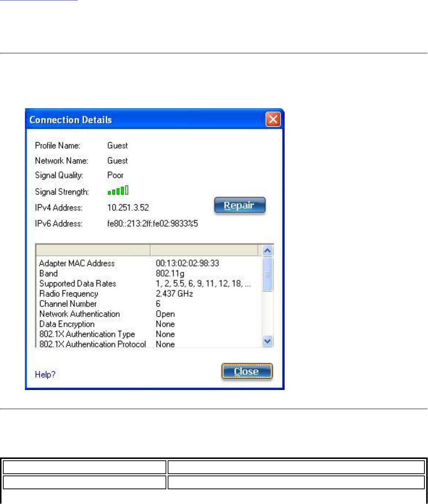Close the Connection Details dialog via red X
The width and height of the screenshot is (428, 504).
pos(273,119)
